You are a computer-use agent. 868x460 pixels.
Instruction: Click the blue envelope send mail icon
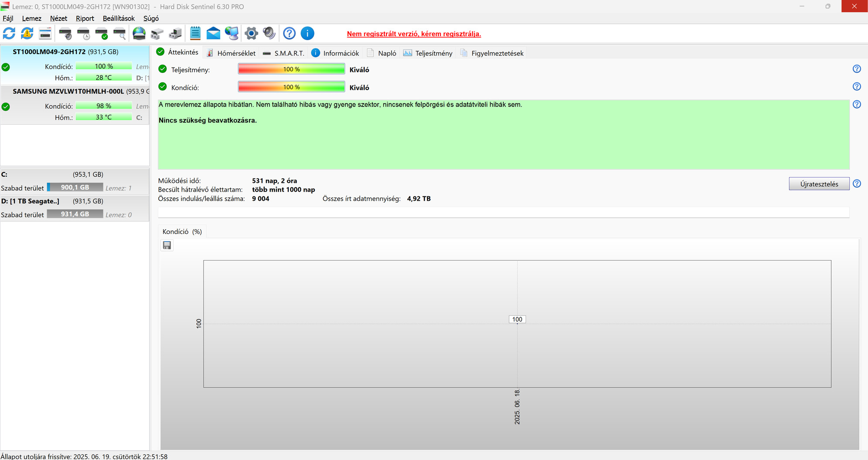[213, 33]
